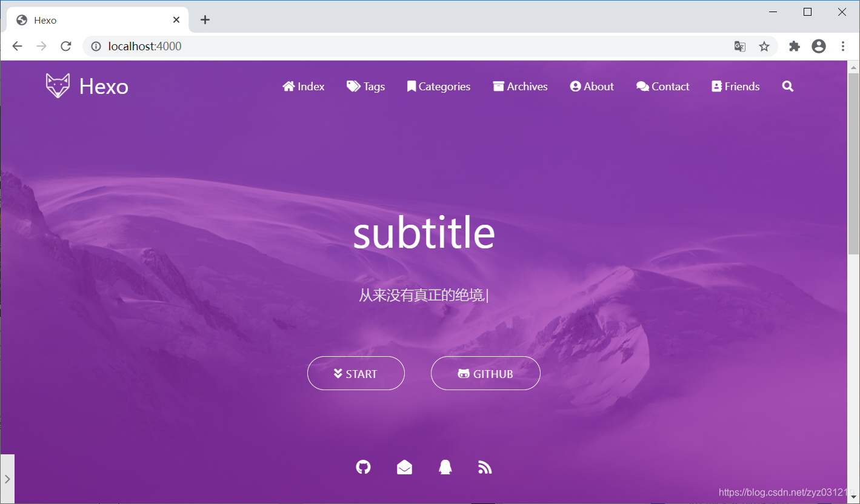Open the search magnifier icon in navbar
The image size is (860, 504).
click(788, 87)
